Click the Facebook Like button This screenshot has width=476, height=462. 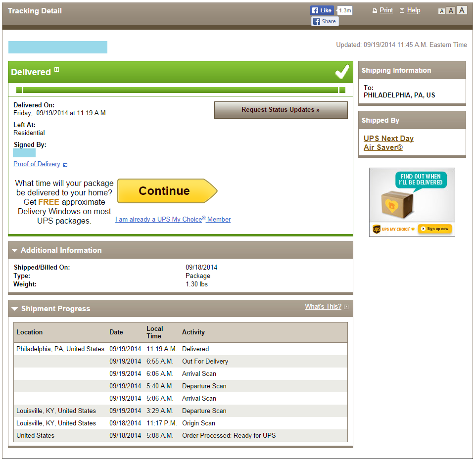click(x=322, y=10)
